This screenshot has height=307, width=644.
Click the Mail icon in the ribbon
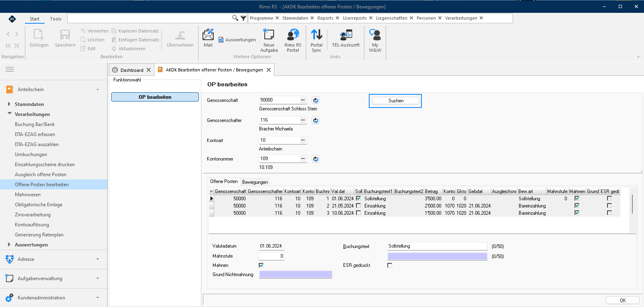tap(208, 38)
